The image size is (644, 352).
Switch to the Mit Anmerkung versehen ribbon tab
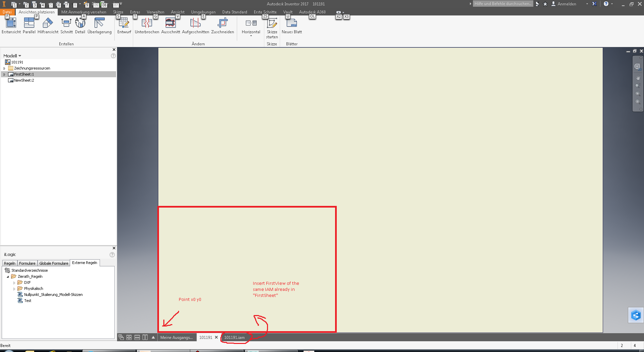pos(84,12)
